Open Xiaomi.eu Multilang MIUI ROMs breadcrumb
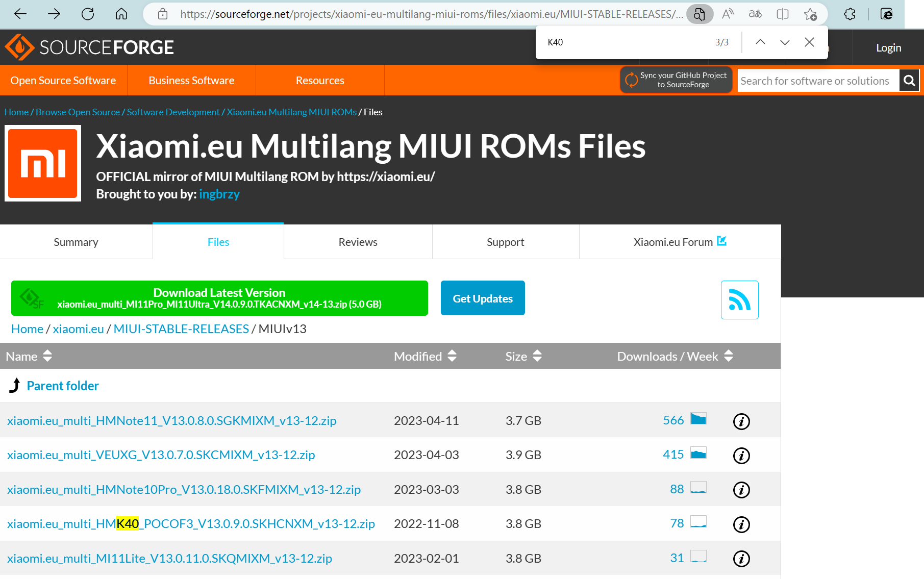924x579 pixels. click(x=292, y=112)
